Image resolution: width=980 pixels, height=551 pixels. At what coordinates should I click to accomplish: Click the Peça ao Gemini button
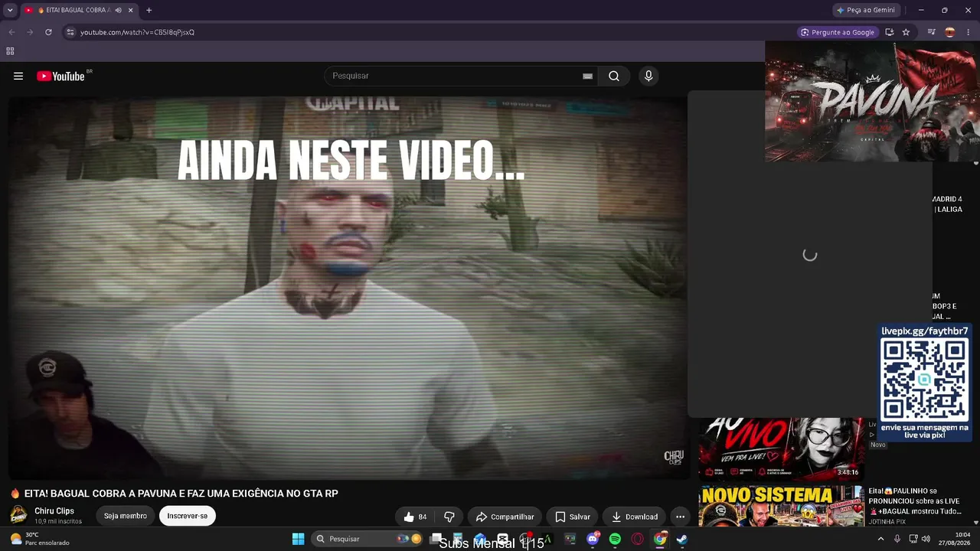click(865, 10)
